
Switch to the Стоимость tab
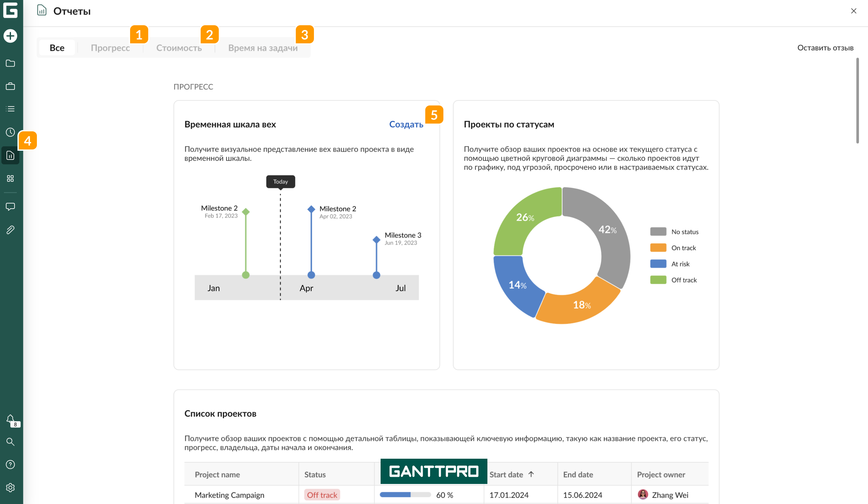179,48
